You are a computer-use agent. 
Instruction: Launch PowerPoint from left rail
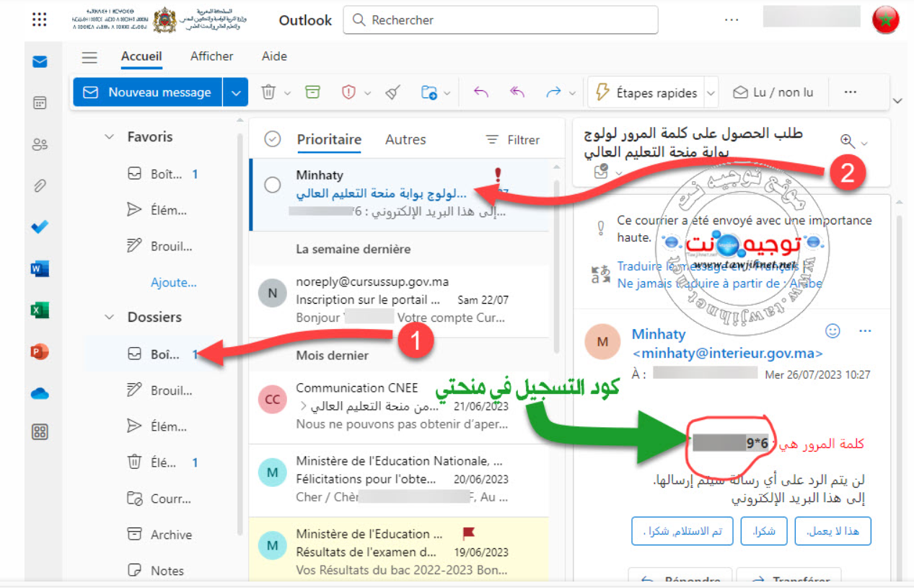pyautogui.click(x=40, y=351)
